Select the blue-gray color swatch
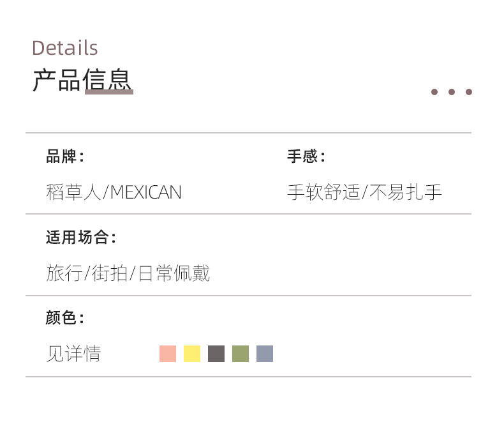 click(x=265, y=354)
